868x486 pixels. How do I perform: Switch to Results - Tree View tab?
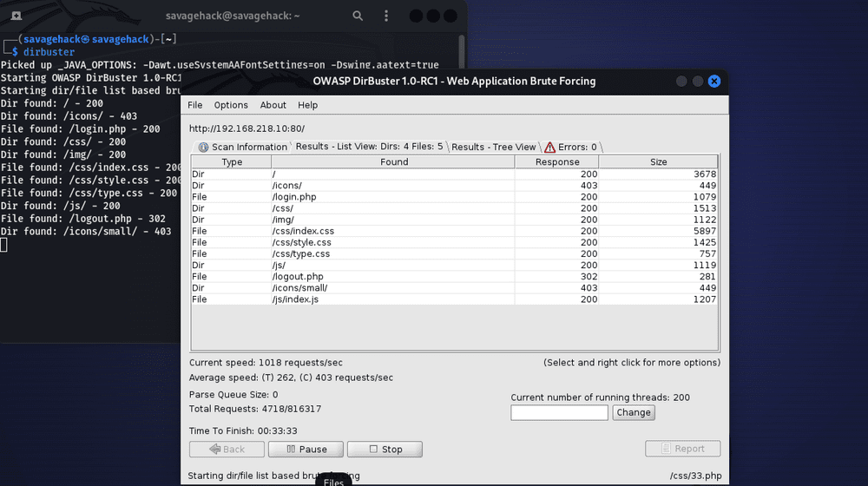click(x=493, y=147)
